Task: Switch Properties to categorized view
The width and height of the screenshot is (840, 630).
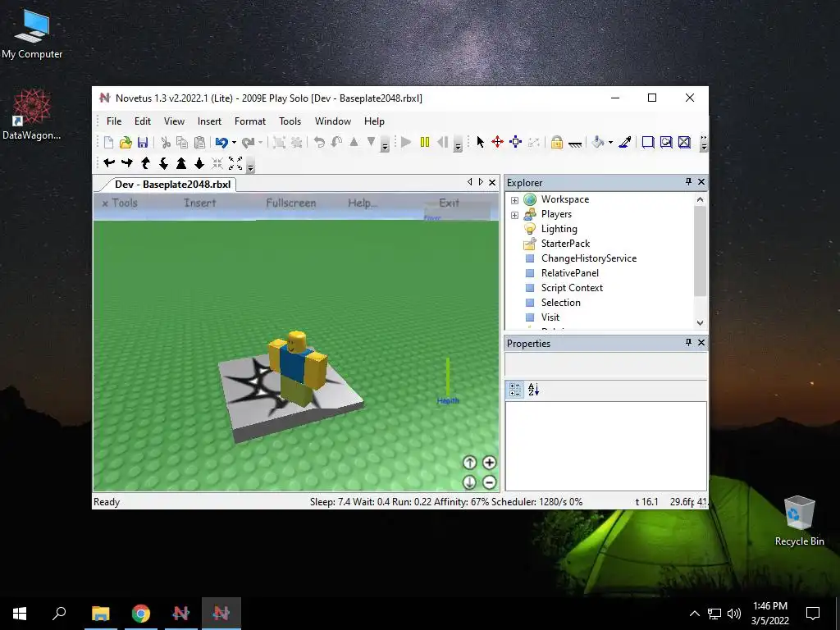Action: [515, 390]
